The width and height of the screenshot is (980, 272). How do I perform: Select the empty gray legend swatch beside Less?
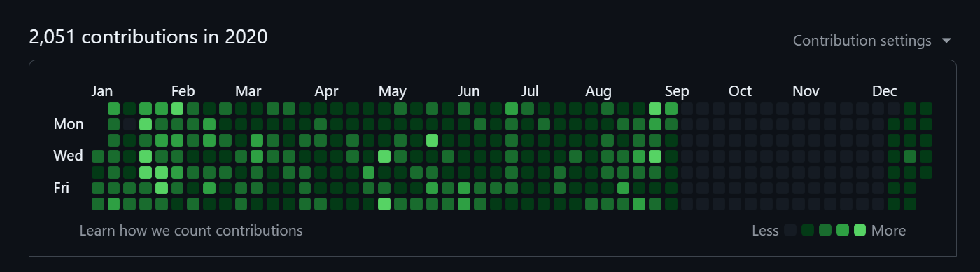pos(791,230)
